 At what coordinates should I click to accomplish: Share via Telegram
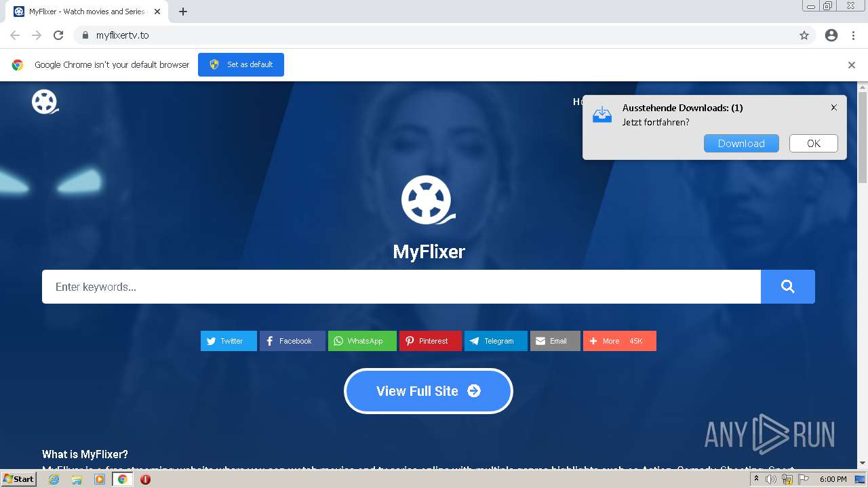pos(496,341)
